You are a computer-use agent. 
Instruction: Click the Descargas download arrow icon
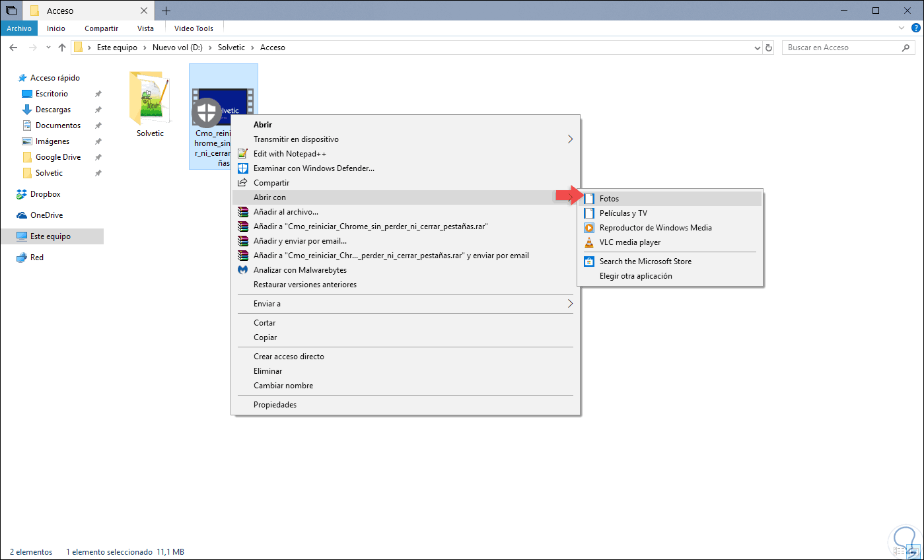click(x=27, y=110)
